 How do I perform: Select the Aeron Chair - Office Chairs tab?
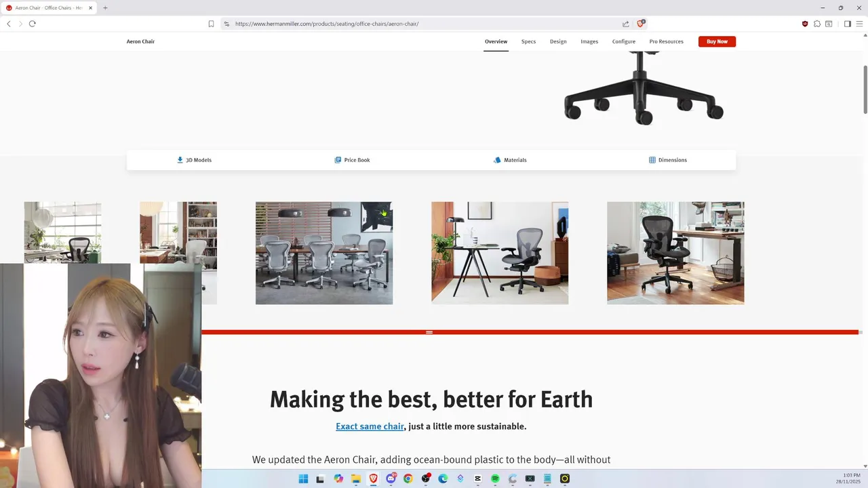point(49,8)
